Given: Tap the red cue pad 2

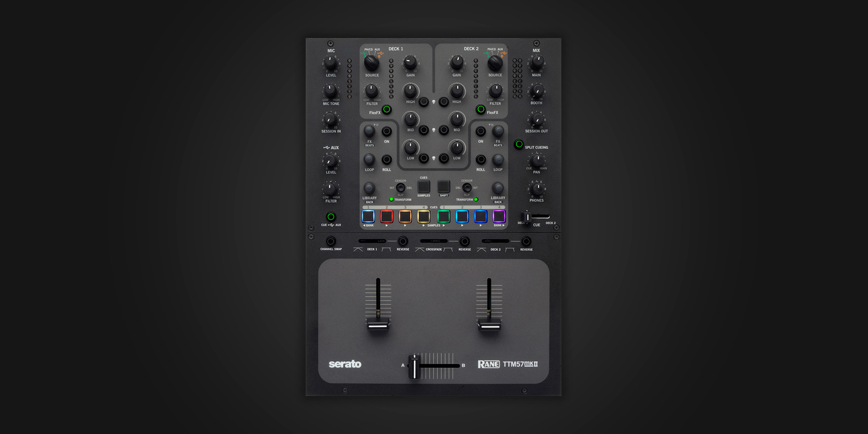Looking at the screenshot, I should point(387,217).
